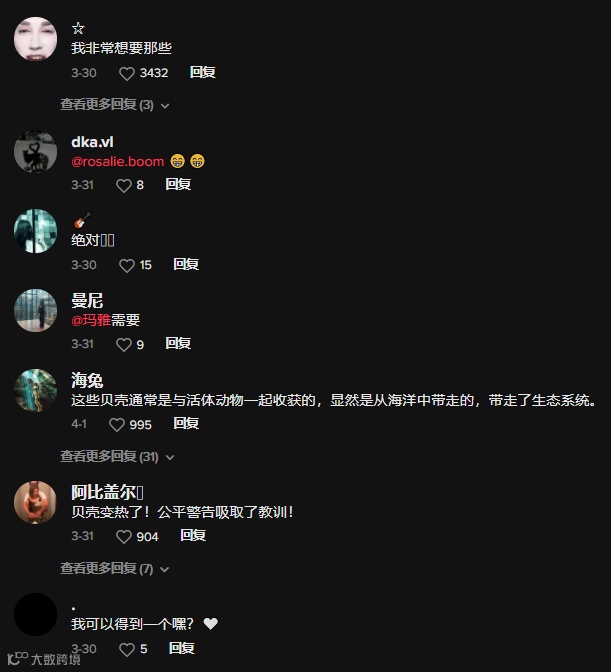Reply to dka.vl's comment via 回复
This screenshot has height=672, width=611.
coord(178,184)
